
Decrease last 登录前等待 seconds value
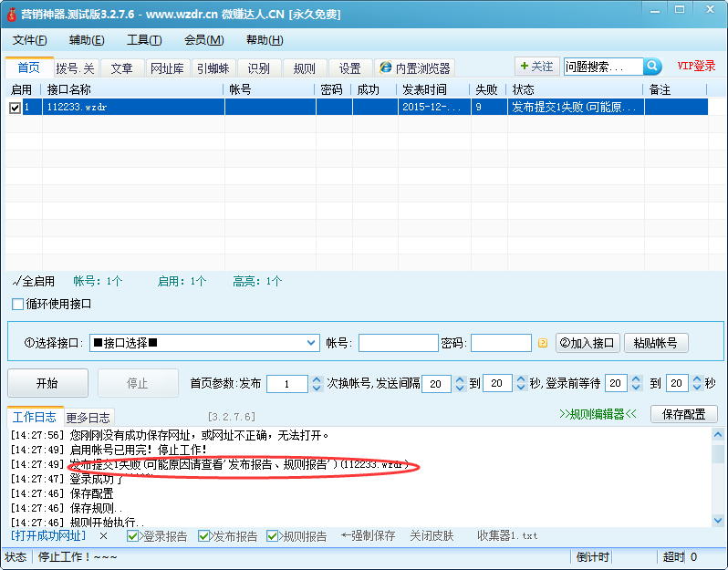[x=697, y=388]
